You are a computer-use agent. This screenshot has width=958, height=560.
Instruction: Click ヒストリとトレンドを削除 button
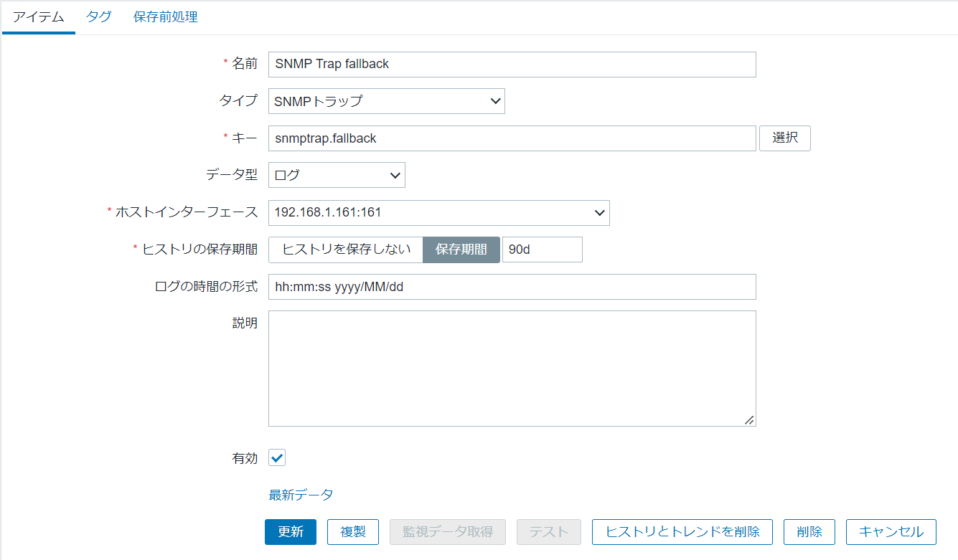[682, 531]
